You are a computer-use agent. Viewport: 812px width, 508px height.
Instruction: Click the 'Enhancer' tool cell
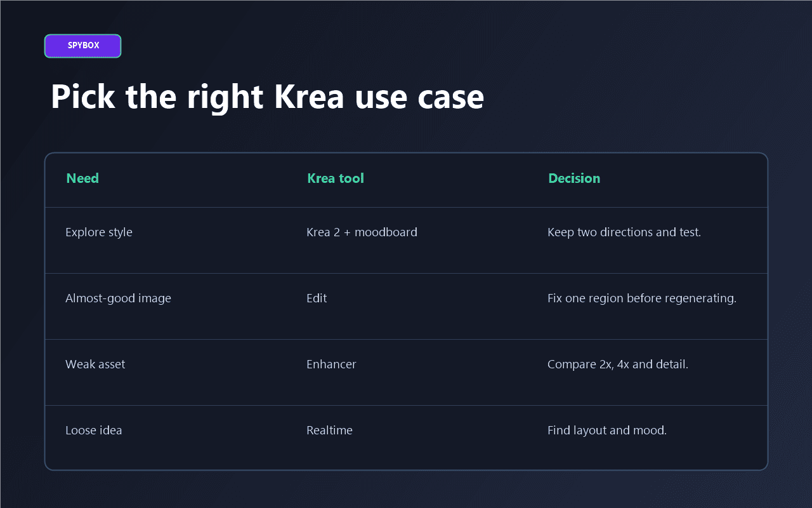coord(331,364)
